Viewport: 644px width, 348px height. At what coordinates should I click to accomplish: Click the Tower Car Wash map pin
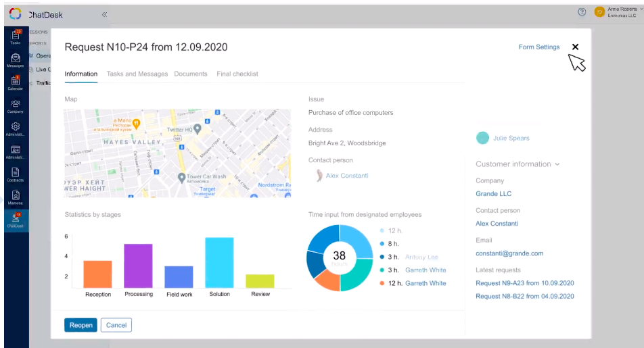point(181,178)
